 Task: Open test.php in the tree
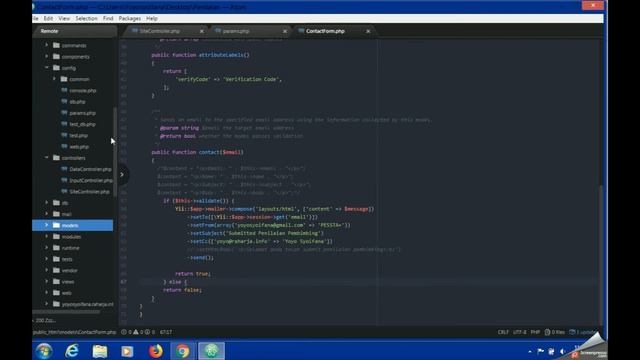click(x=78, y=136)
